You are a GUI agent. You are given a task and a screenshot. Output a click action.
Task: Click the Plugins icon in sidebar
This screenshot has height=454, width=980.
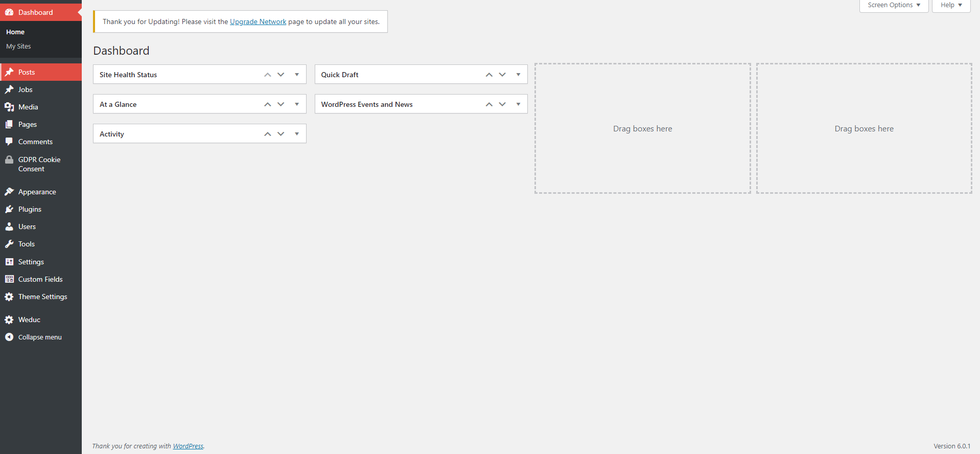(x=9, y=209)
